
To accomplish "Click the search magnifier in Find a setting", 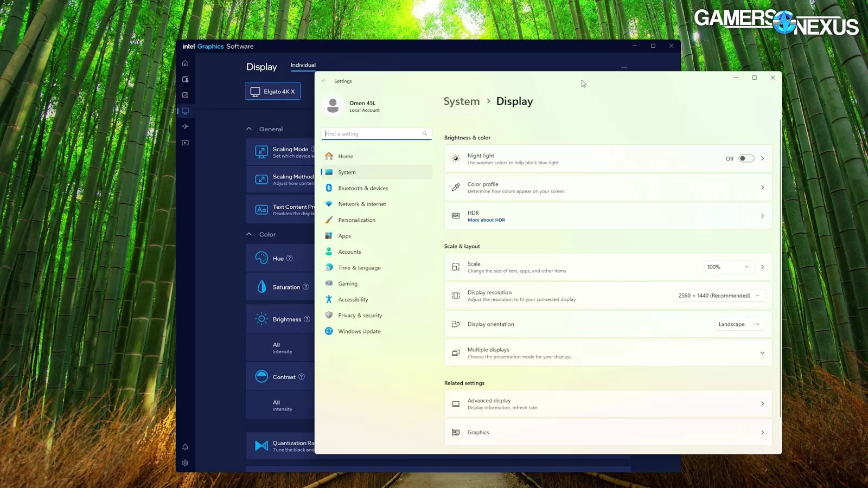I will coord(425,134).
